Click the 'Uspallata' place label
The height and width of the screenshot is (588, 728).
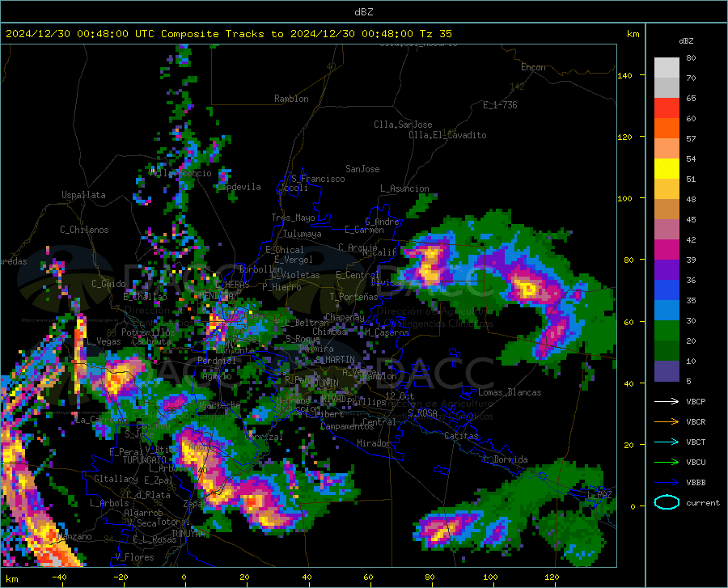coord(83,195)
